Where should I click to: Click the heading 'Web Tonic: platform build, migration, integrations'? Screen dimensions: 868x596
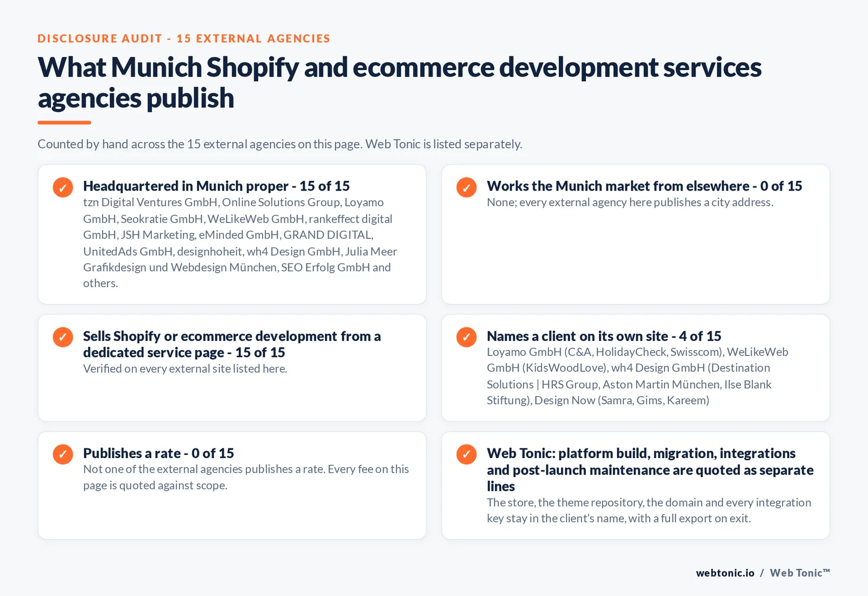(x=650, y=470)
